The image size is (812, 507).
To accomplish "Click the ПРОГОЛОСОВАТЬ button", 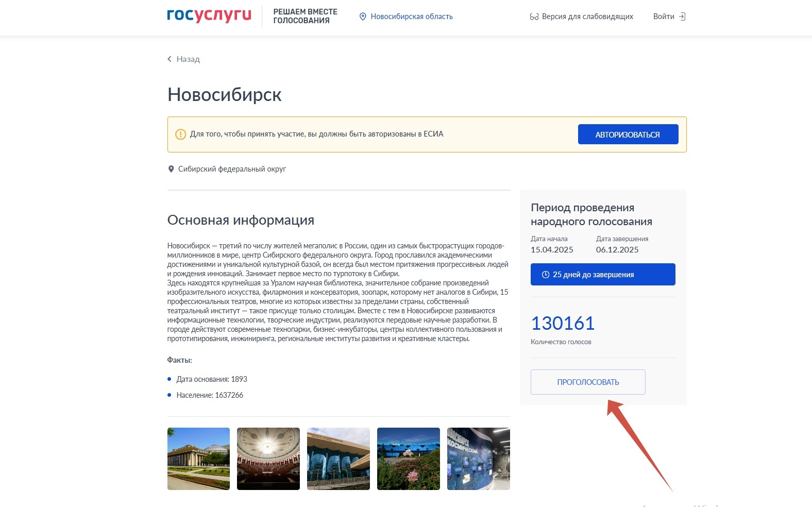I will click(x=588, y=382).
